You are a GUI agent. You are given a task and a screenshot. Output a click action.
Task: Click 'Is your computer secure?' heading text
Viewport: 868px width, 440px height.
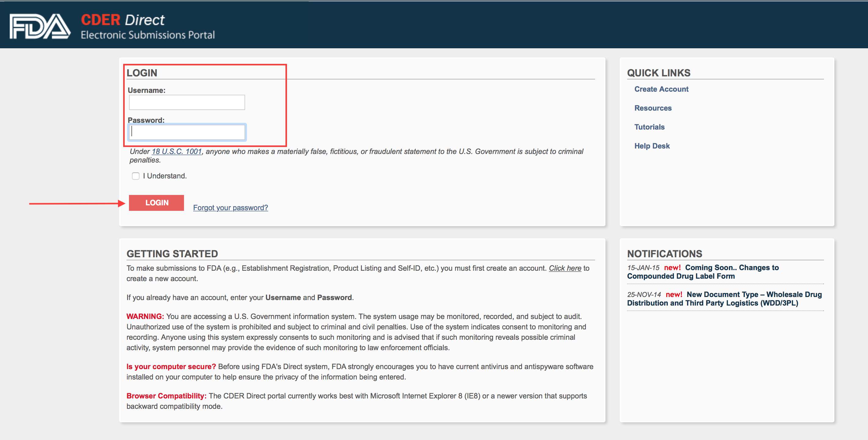(171, 367)
